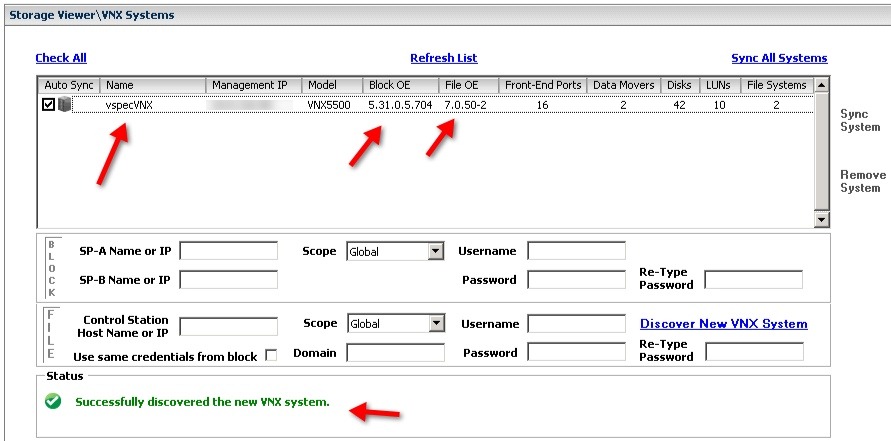Click Sync All Systems link
891x441 pixels.
point(779,58)
